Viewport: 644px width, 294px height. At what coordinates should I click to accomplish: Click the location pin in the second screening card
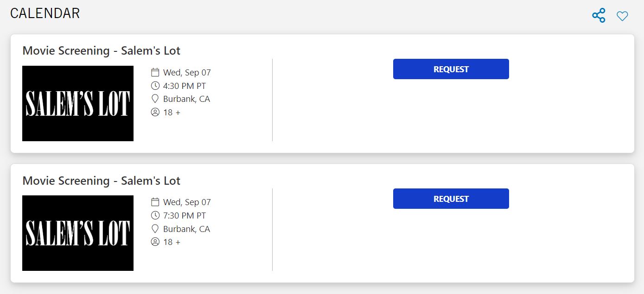155,229
